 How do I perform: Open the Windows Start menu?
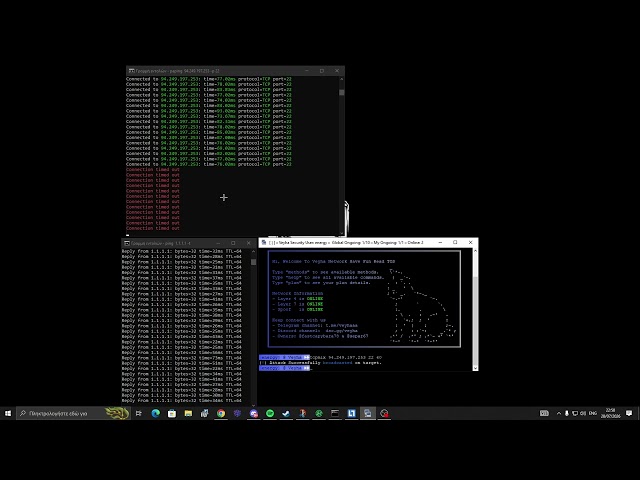[8, 413]
